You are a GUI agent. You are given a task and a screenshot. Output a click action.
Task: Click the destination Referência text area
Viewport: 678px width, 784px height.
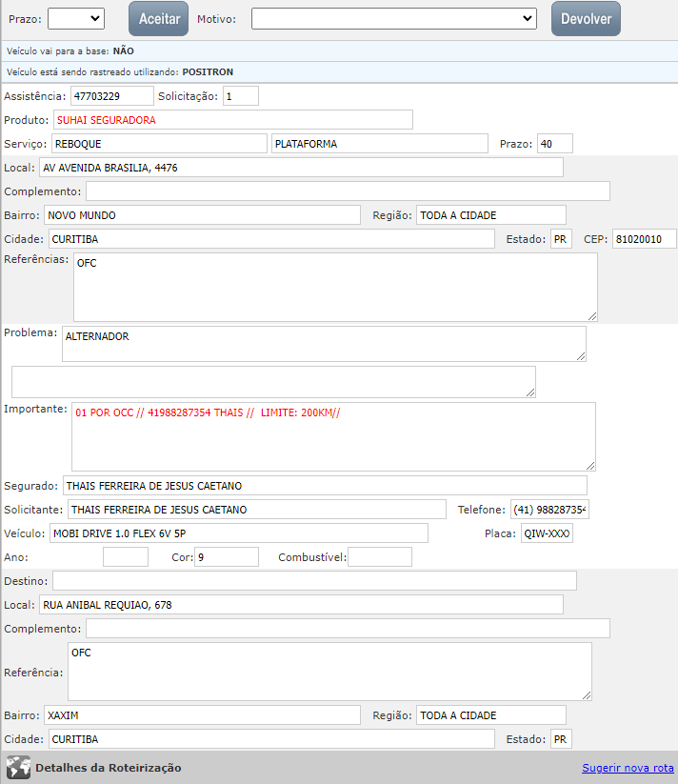pos(329,672)
